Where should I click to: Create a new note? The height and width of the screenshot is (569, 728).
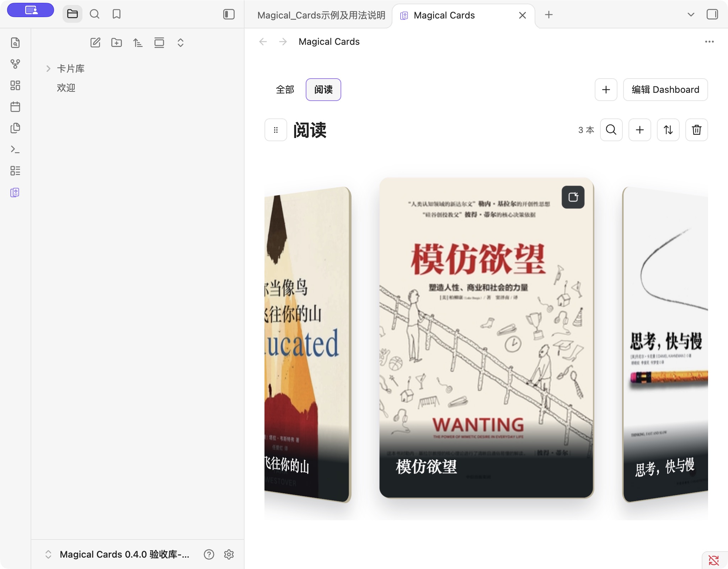tap(95, 43)
